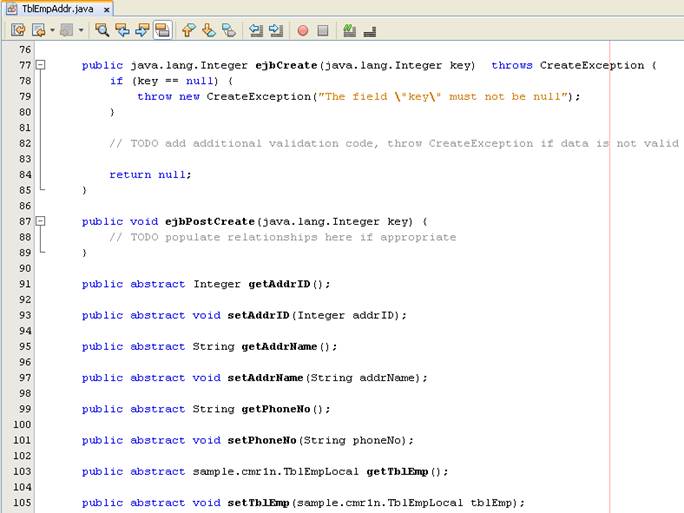Click Shift Line Left icon
The image size is (684, 513).
(x=256, y=30)
